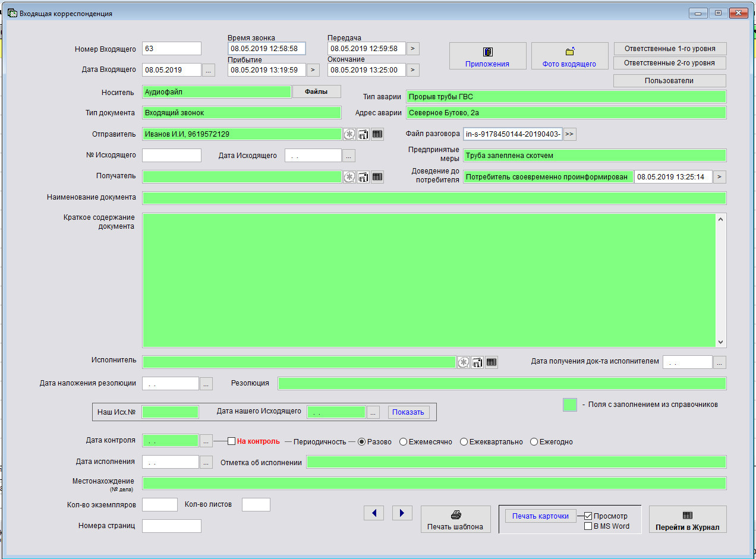Open the table icon beside Получатель field
The image size is (756, 559).
(x=377, y=176)
